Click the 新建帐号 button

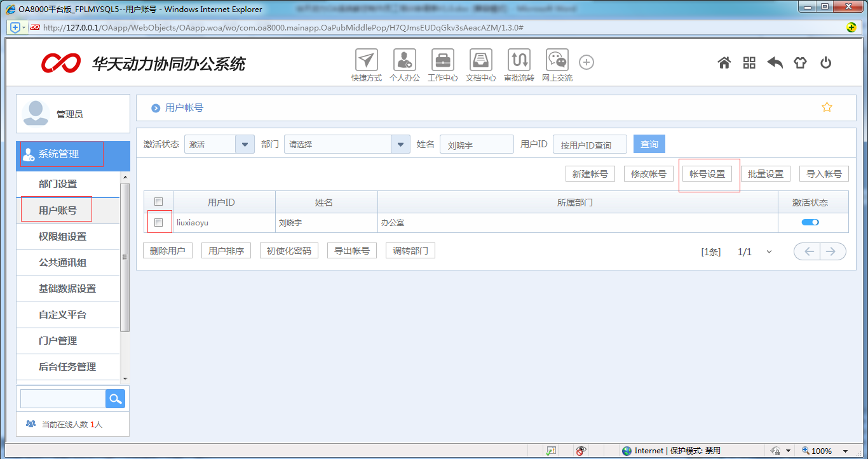click(590, 173)
